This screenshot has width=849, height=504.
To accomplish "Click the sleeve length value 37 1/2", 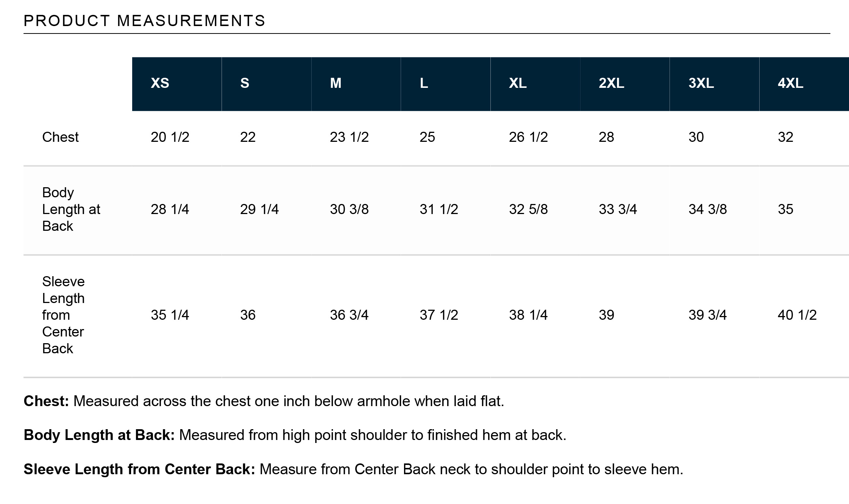I will [439, 315].
